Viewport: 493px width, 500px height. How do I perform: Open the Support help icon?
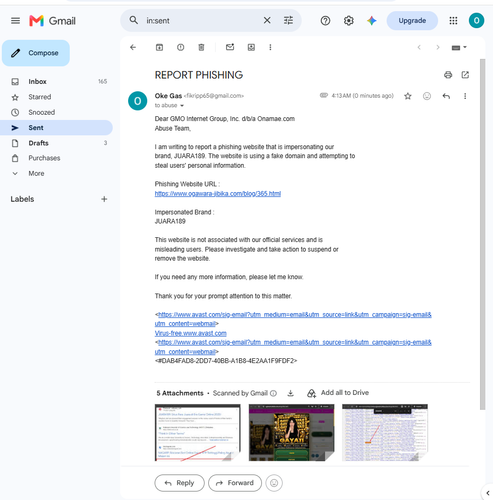pos(325,21)
